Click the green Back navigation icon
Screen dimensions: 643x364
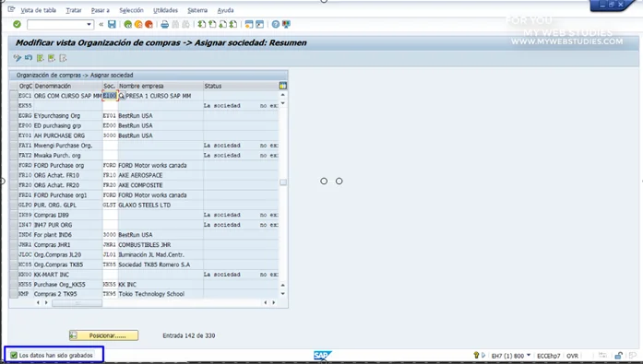(128, 25)
